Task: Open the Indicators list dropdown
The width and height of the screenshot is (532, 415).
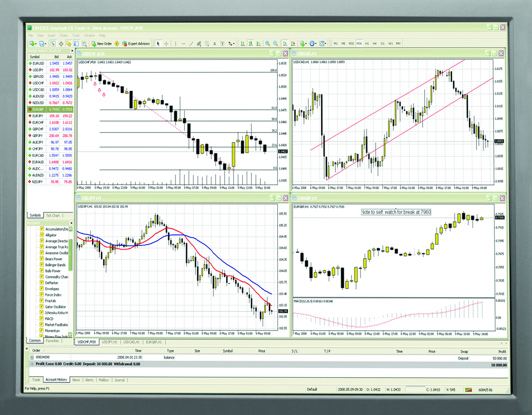Action: point(303,44)
